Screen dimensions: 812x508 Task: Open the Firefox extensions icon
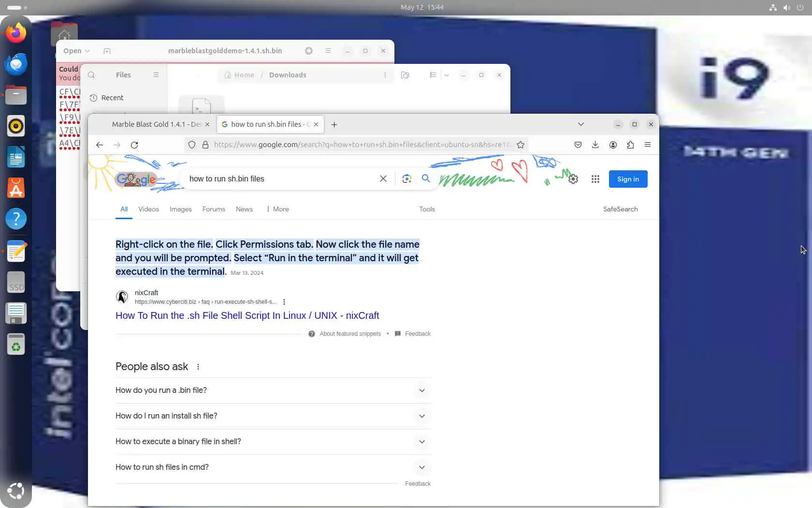click(x=630, y=145)
